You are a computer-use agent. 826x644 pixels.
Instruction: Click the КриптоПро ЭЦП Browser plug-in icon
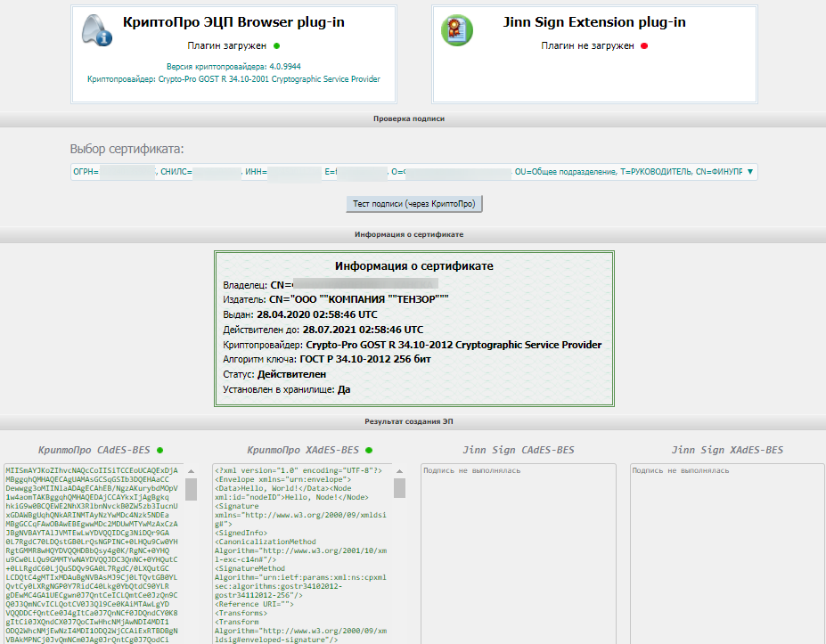coord(97,30)
